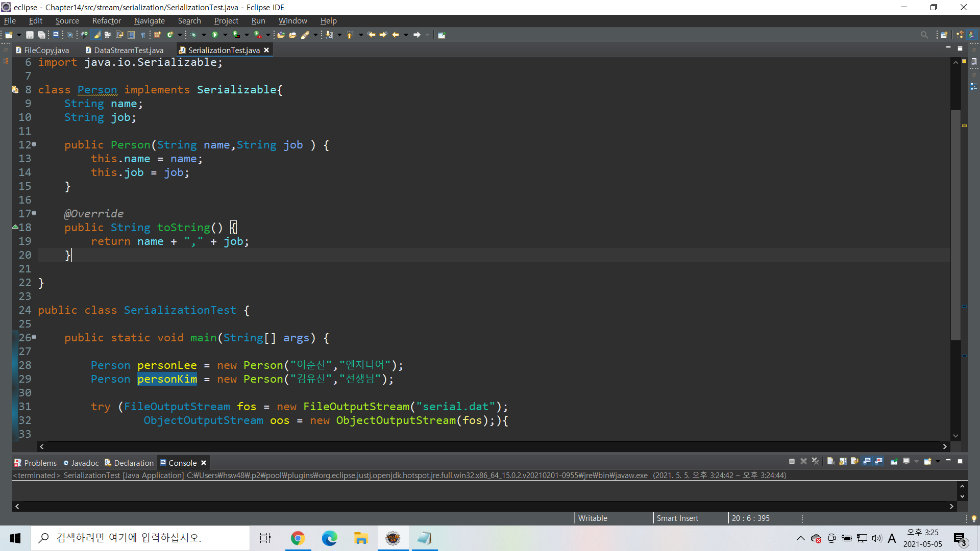Image resolution: width=980 pixels, height=551 pixels.
Task: Click the green Run button in toolbar
Action: click(215, 35)
